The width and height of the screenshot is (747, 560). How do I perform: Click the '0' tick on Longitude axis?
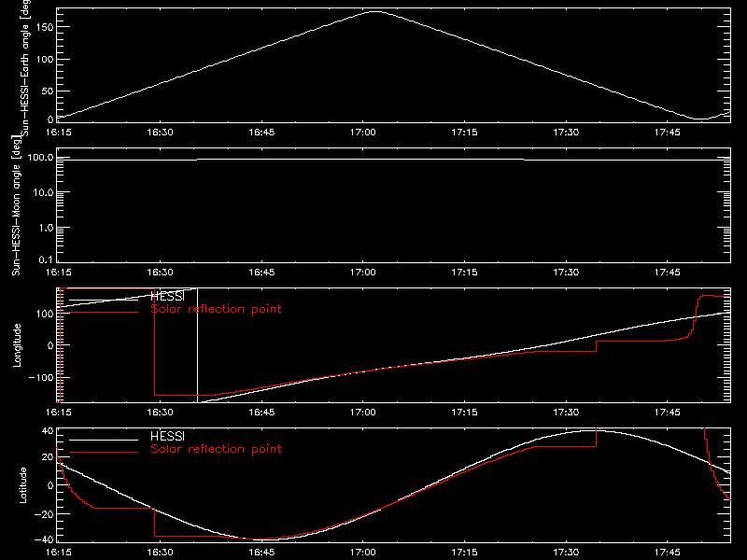tap(50, 345)
